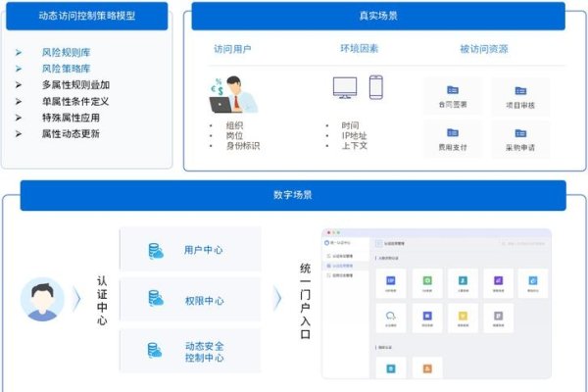Click the 动态访问控制策略模型 header

click(x=87, y=16)
